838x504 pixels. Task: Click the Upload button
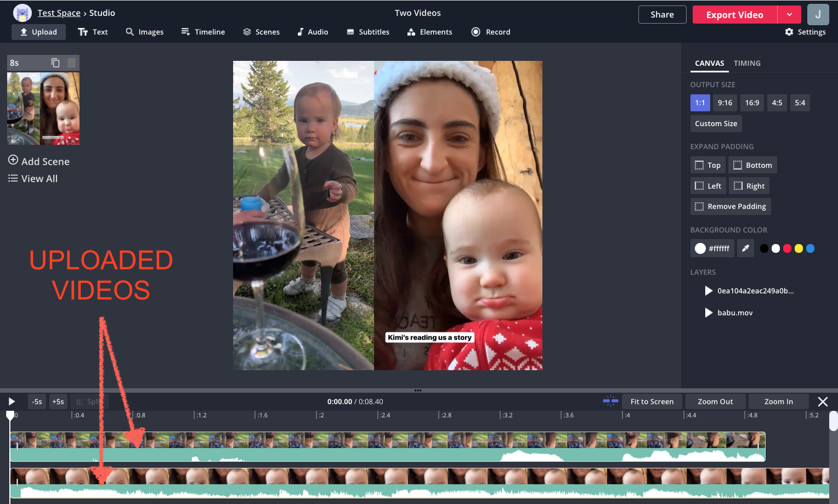[x=38, y=32]
